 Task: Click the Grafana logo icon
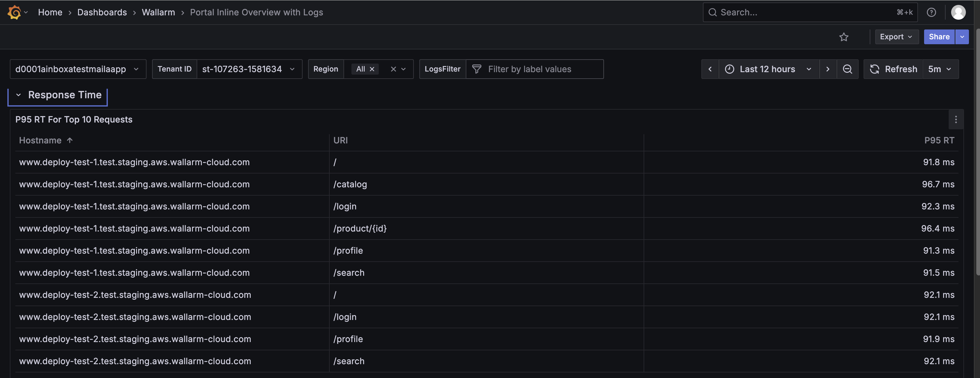(x=14, y=12)
